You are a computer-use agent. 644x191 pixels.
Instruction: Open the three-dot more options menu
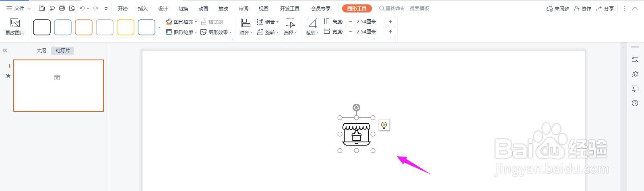click(x=624, y=8)
